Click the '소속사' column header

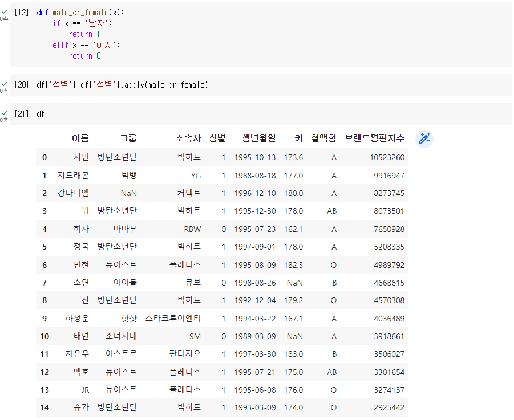[x=188, y=138]
